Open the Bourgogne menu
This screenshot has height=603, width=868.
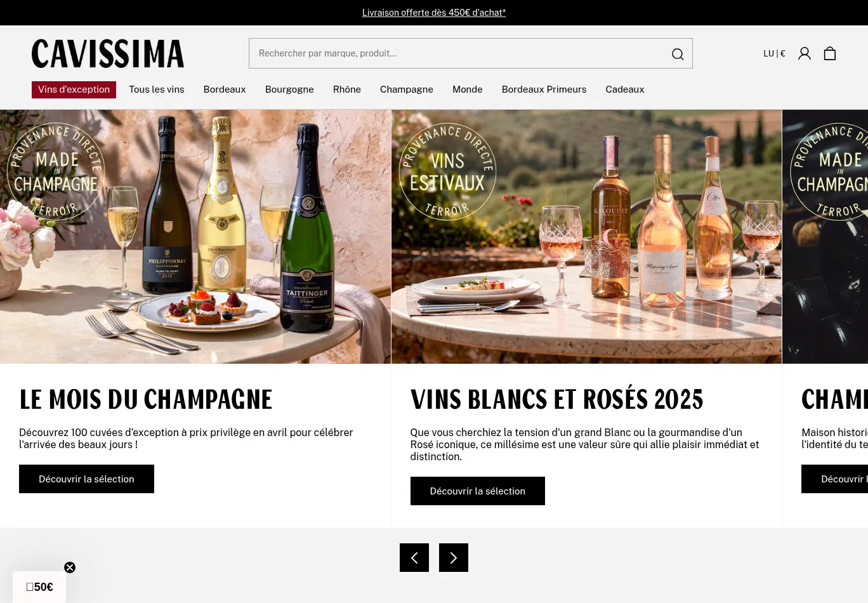tap(289, 89)
